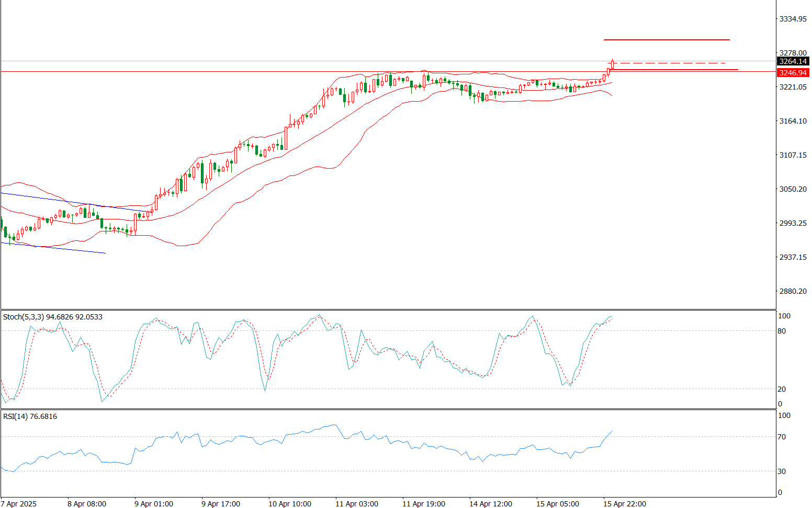812x508 pixels.
Task: Click the latest candlestick at the chart's right edge
Action: click(x=612, y=64)
